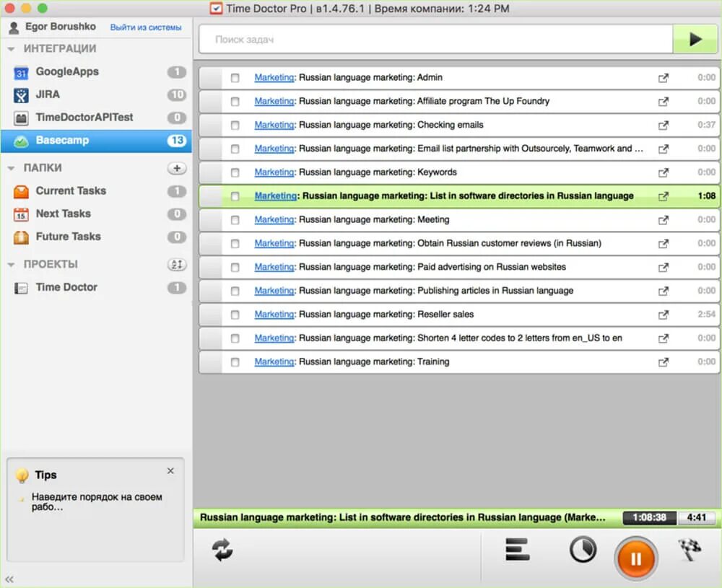
Task: Check the Paid advertising on Russian websites checkbox
Action: point(235,268)
